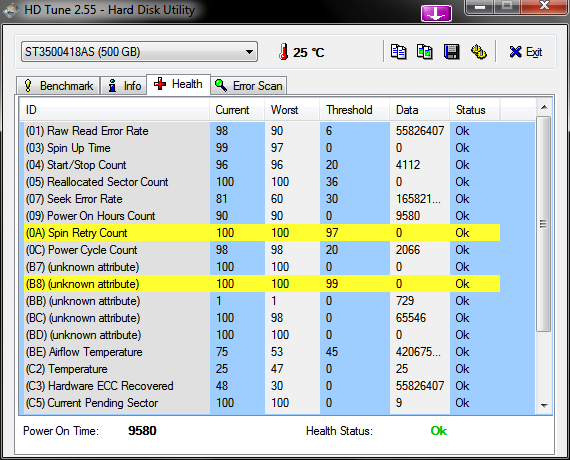Close the HD Tune window

[545, 6]
